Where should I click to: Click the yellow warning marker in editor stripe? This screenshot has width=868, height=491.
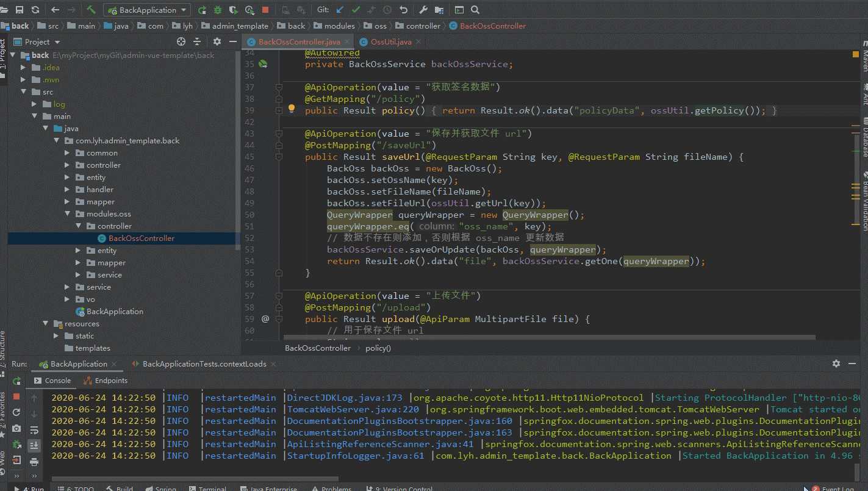click(x=855, y=54)
